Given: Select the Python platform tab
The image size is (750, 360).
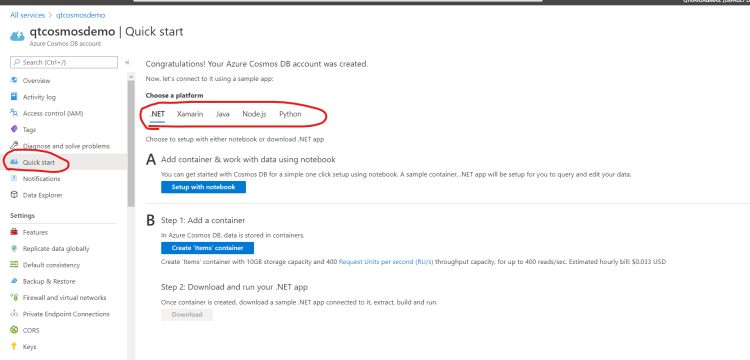Looking at the screenshot, I should pos(290,114).
